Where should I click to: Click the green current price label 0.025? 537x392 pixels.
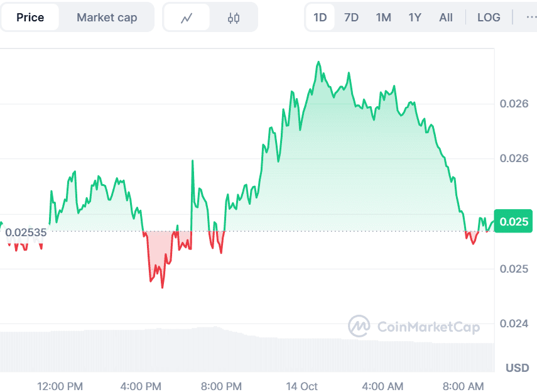point(513,222)
